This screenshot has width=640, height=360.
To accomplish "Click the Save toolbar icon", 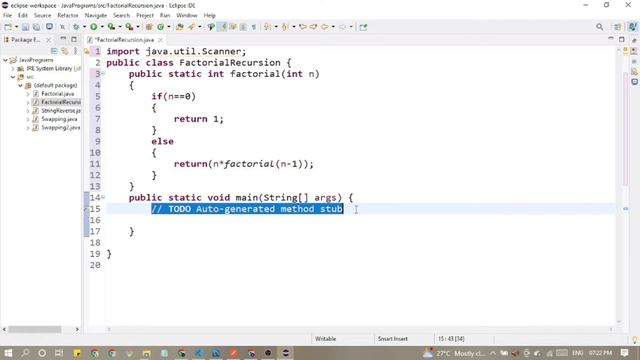I will (25, 27).
